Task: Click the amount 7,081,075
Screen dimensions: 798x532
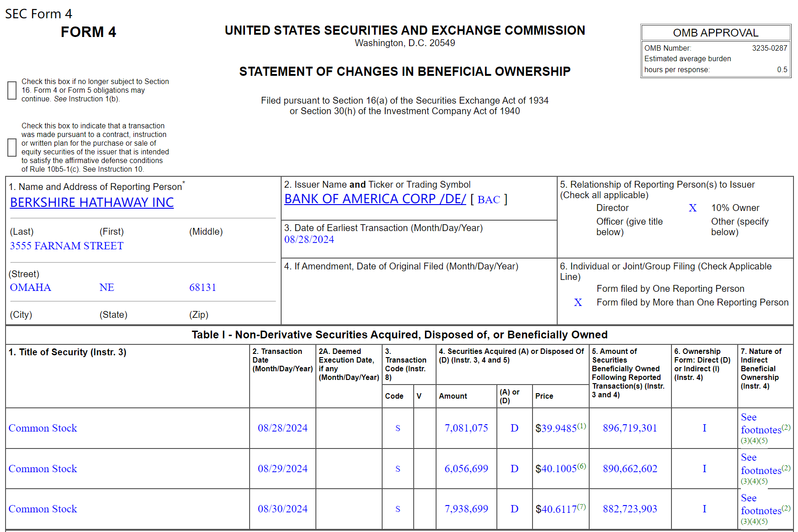Action: (466, 428)
